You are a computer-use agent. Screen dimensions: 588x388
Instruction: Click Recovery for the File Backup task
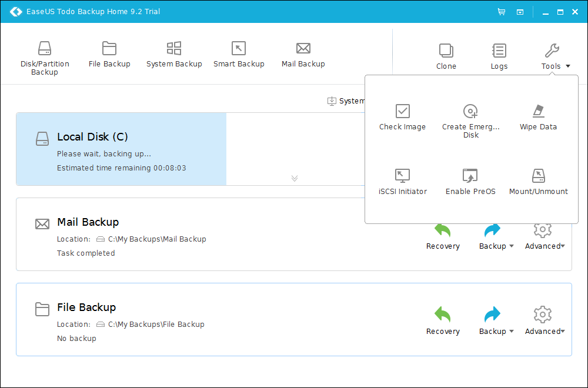pyautogui.click(x=443, y=321)
